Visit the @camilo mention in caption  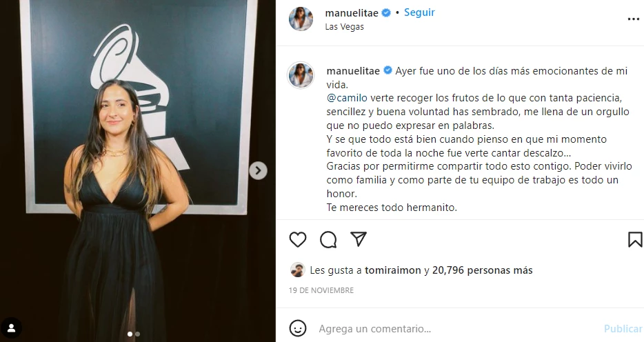tap(347, 98)
